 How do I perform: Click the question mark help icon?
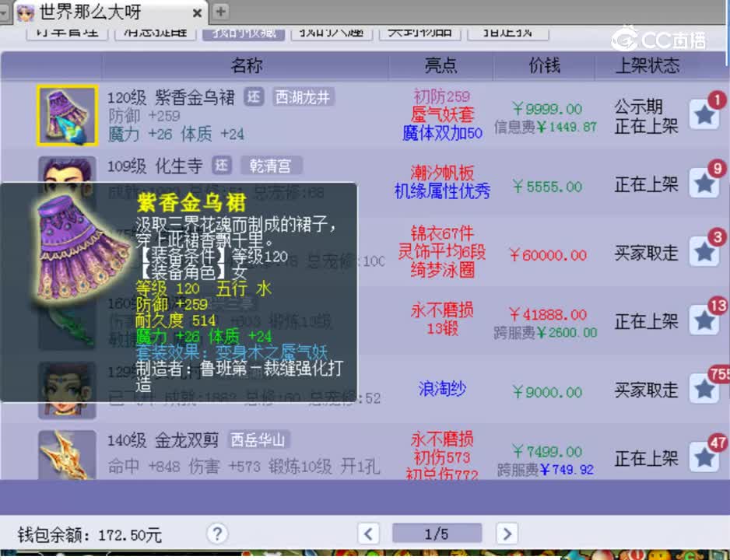217,534
